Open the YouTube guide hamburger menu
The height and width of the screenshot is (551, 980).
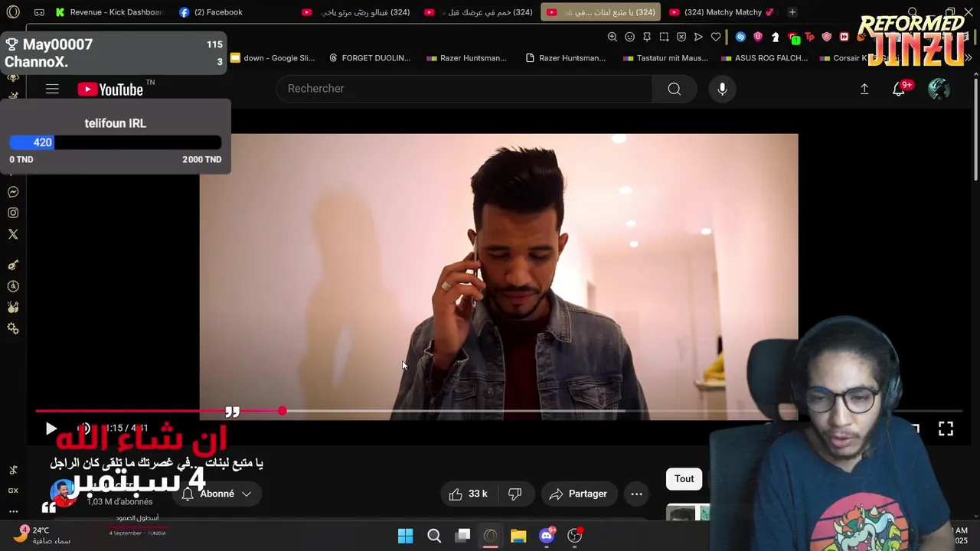coord(52,90)
